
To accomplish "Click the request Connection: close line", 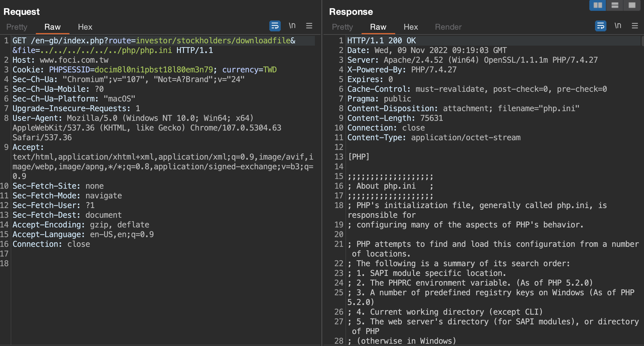I will click(x=51, y=244).
